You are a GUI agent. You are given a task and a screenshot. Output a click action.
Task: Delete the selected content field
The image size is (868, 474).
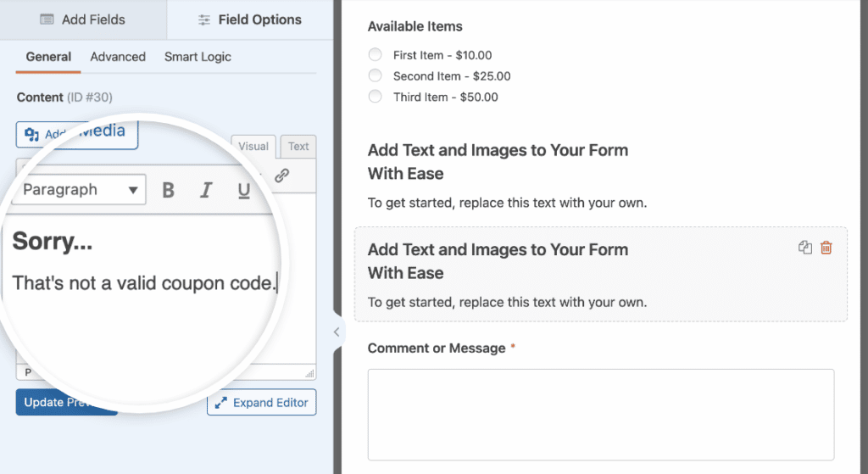click(826, 248)
